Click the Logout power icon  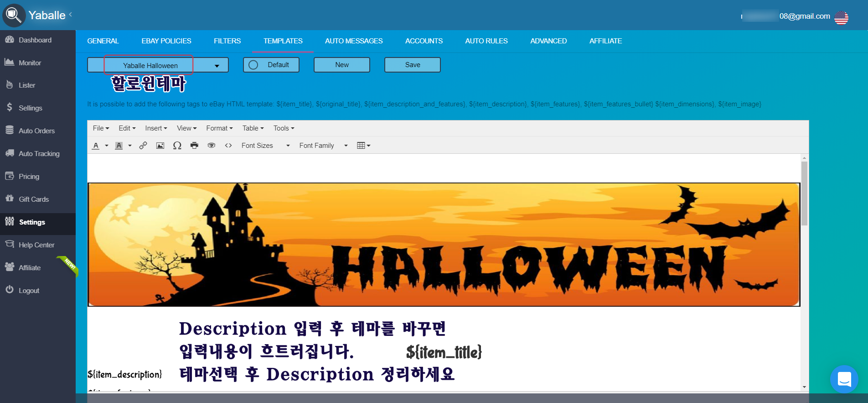coord(10,289)
